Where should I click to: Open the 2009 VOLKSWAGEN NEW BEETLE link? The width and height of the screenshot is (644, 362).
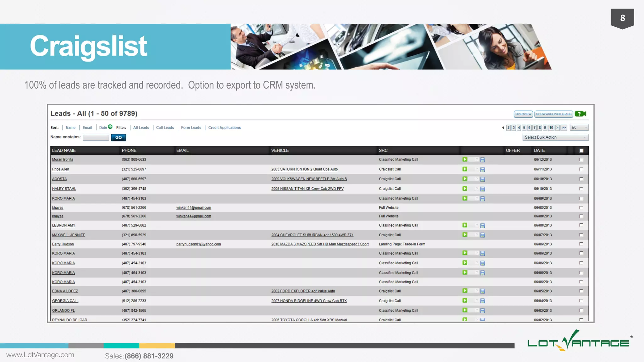(309, 179)
